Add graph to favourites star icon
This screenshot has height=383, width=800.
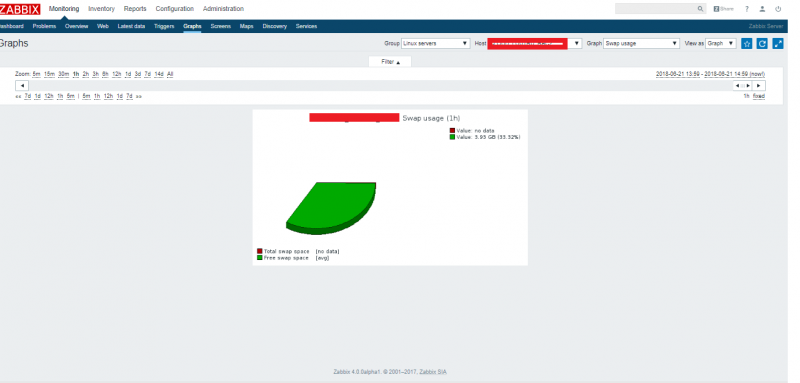pyautogui.click(x=746, y=44)
